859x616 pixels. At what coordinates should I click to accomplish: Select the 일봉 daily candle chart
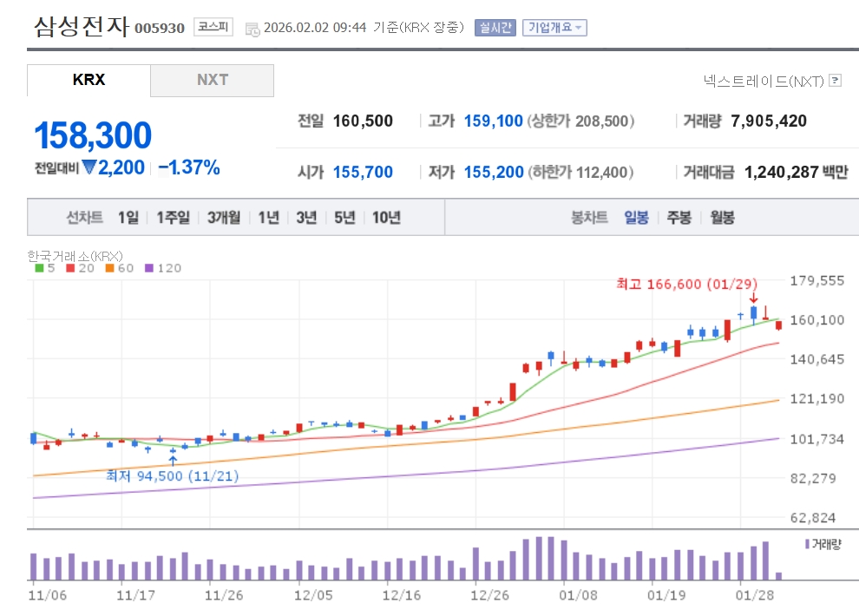(636, 218)
